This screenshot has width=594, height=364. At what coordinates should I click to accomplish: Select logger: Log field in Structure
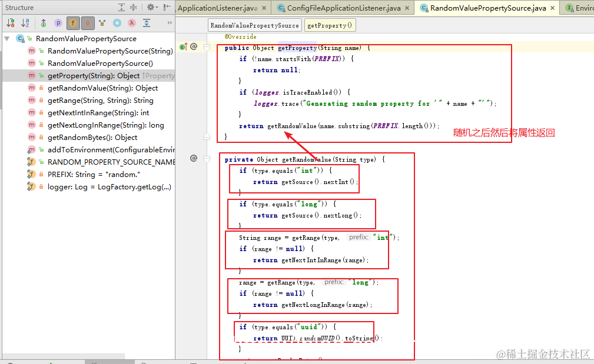point(109,187)
